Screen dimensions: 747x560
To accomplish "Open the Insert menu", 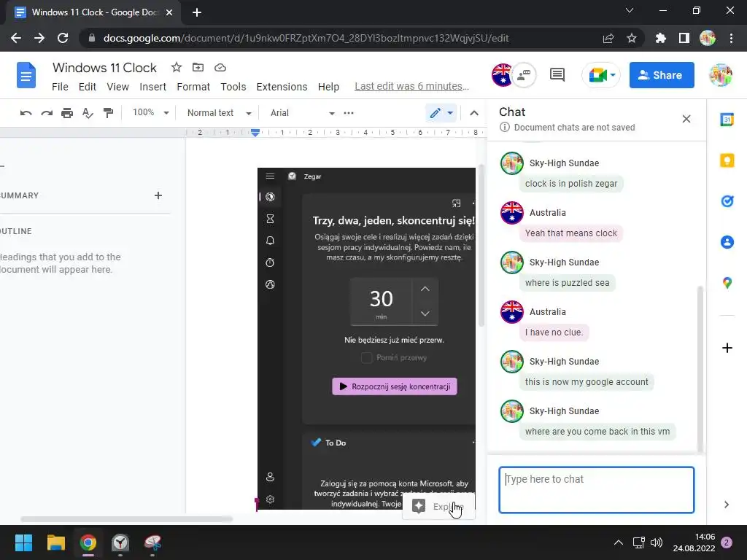I will 153,87.
